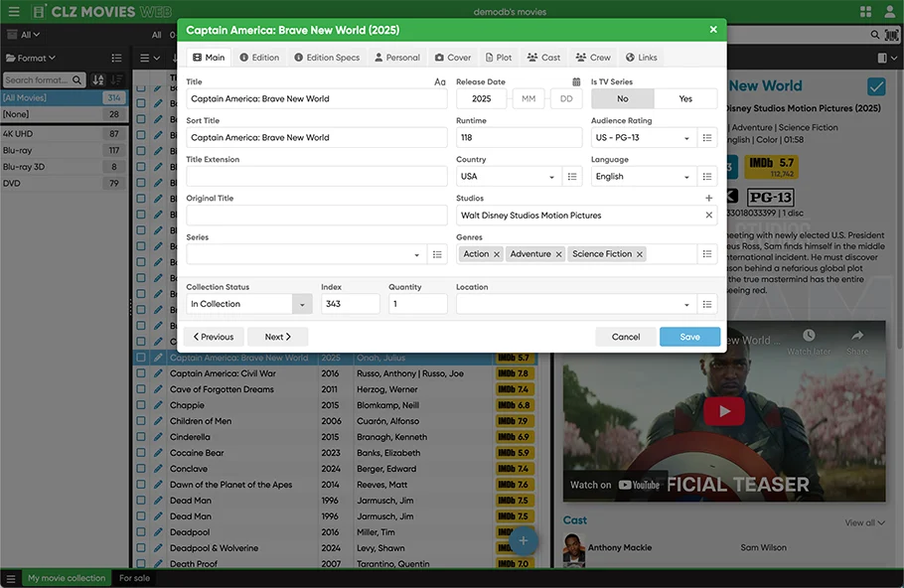Click the Cancel button

(626, 337)
